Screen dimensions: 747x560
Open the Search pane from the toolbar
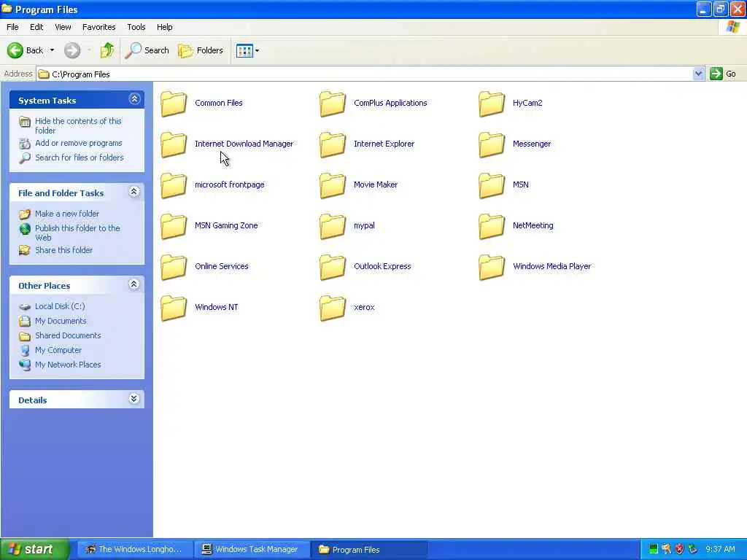(x=147, y=50)
